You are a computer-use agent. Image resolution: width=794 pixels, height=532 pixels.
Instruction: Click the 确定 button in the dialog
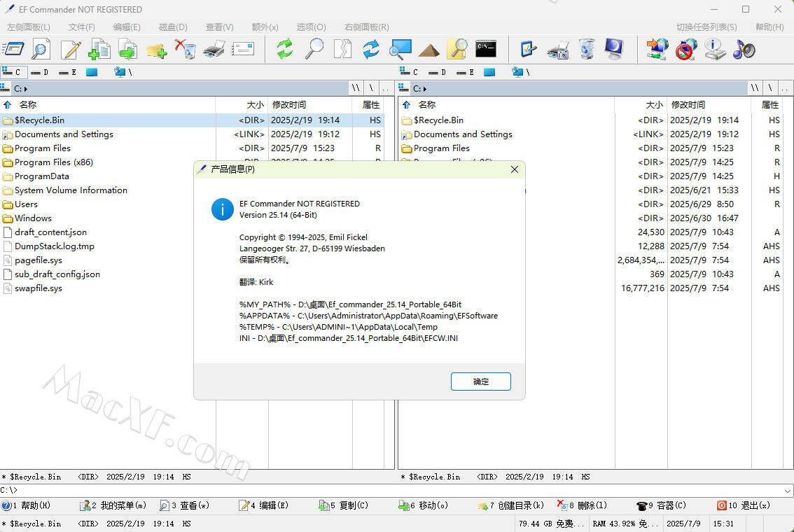[481, 381]
